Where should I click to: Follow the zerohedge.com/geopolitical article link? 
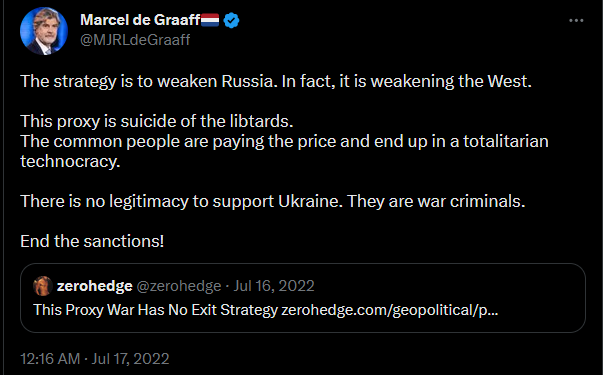(x=390, y=310)
